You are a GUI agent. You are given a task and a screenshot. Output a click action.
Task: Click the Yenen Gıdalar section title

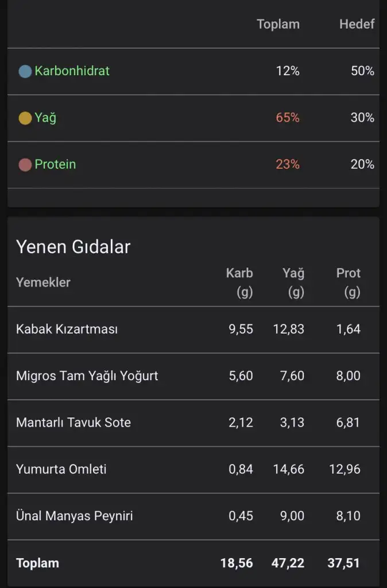(73, 246)
